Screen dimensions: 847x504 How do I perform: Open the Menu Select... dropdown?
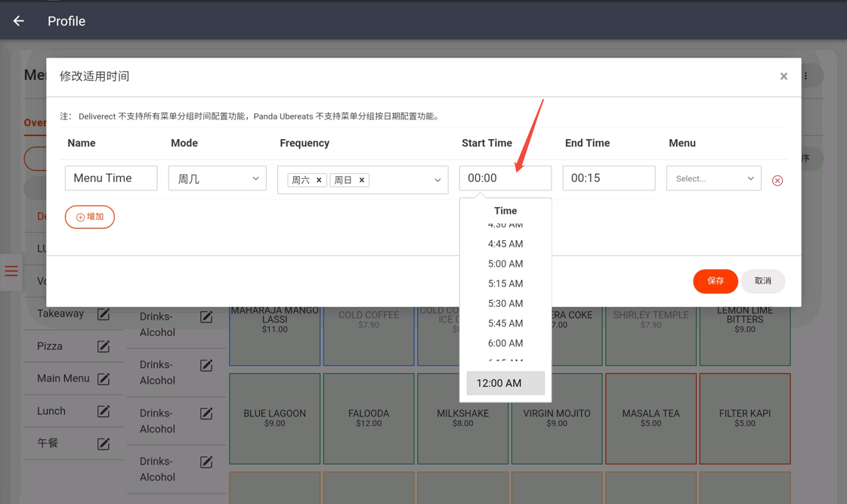713,178
